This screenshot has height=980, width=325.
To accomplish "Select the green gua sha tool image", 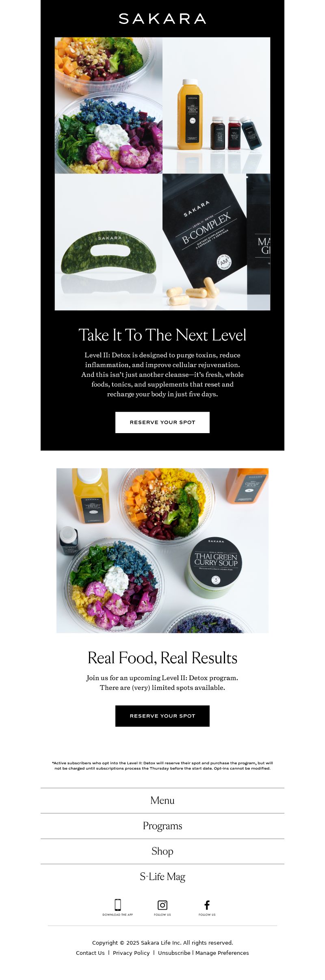I will tap(108, 242).
